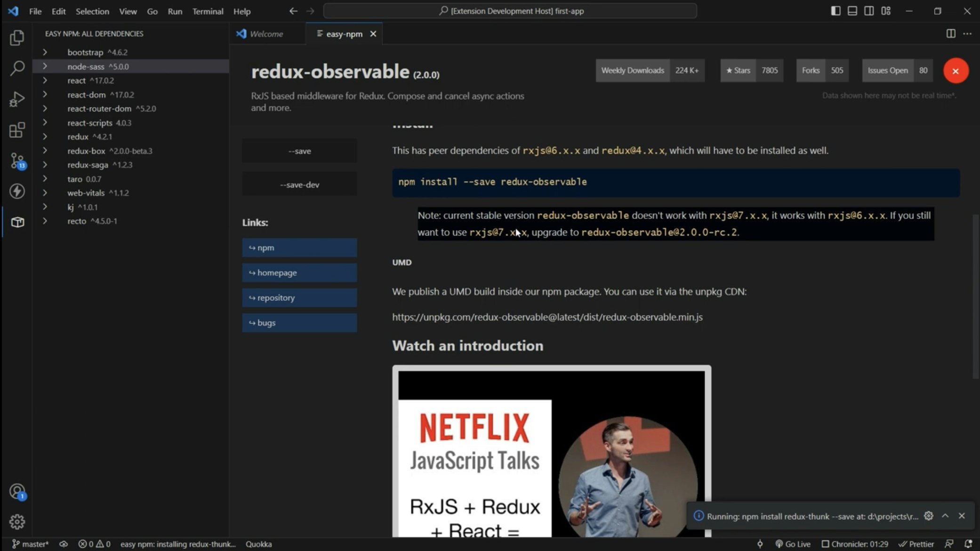The image size is (980, 551).
Task: Open the repository link
Action: point(299,298)
